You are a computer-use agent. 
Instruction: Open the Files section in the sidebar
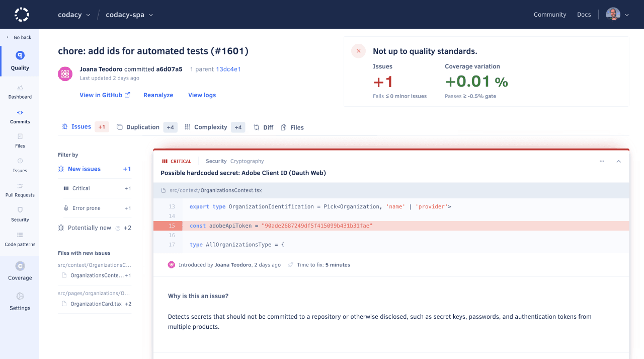(x=20, y=141)
